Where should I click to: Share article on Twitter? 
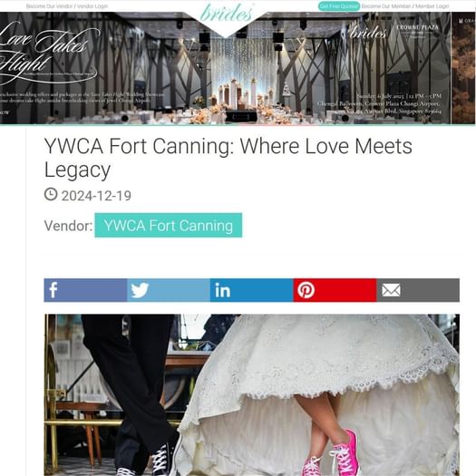pos(169,290)
